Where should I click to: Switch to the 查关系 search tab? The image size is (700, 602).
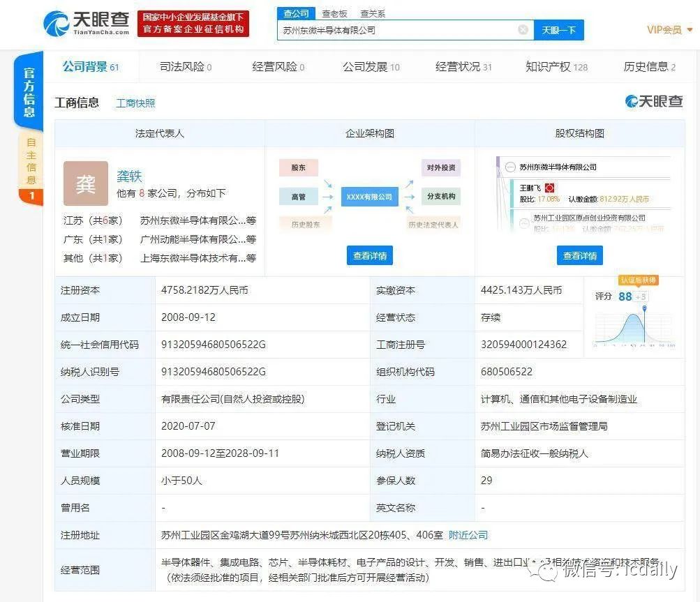[x=372, y=14]
